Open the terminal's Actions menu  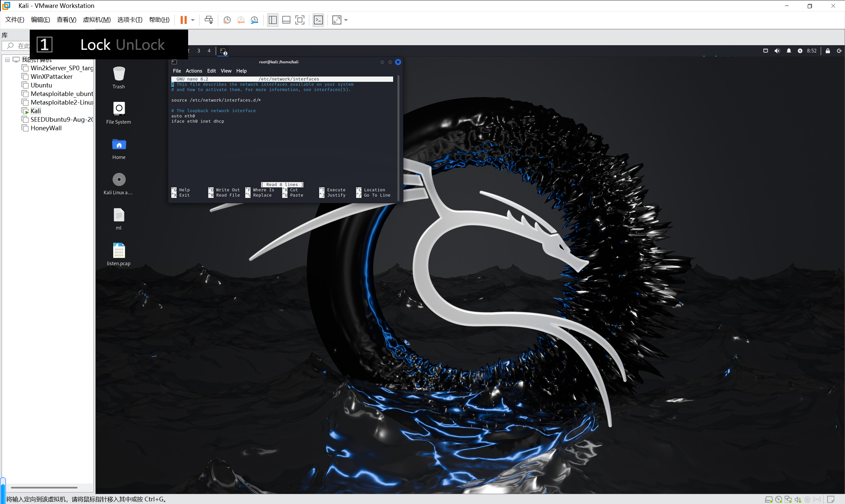194,71
